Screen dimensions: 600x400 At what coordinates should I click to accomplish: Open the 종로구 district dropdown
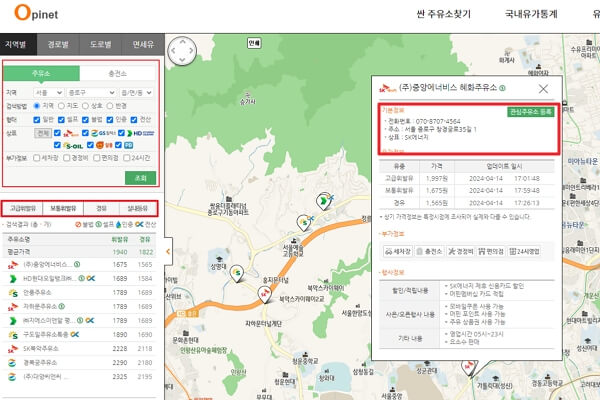(x=91, y=93)
